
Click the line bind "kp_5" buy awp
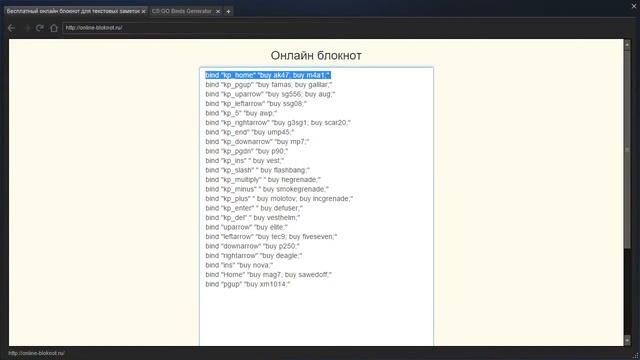[x=241, y=113]
